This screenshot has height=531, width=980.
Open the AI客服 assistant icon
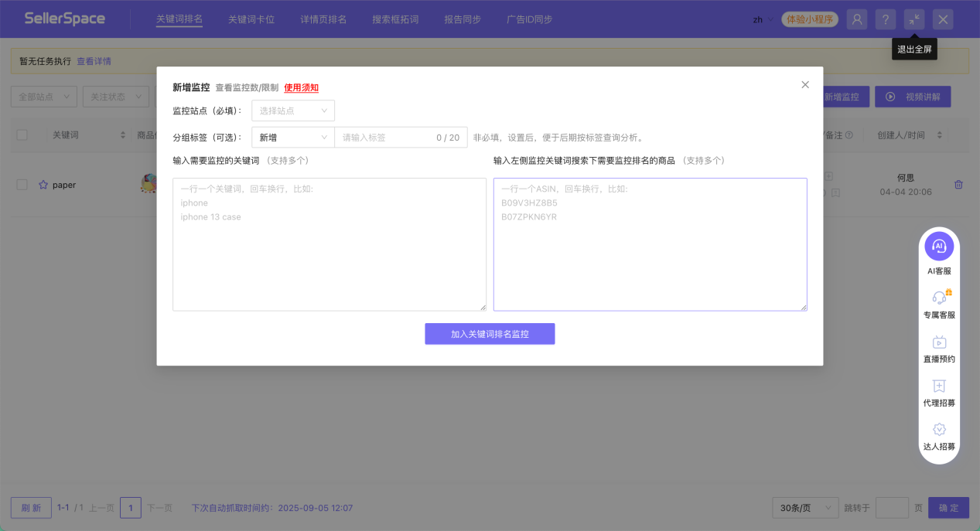coord(939,246)
